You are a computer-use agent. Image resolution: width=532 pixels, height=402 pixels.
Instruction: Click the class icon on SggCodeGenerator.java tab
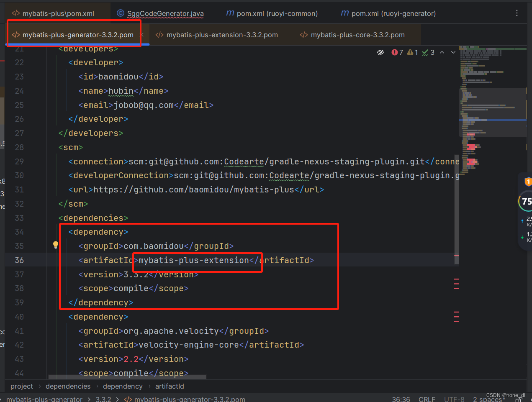tap(120, 13)
